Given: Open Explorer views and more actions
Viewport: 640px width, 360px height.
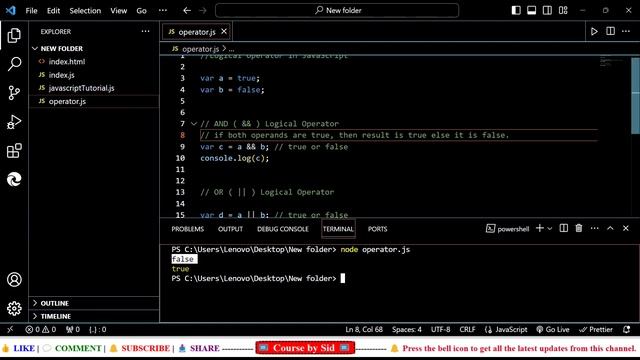Looking at the screenshot, I should tap(145, 31).
